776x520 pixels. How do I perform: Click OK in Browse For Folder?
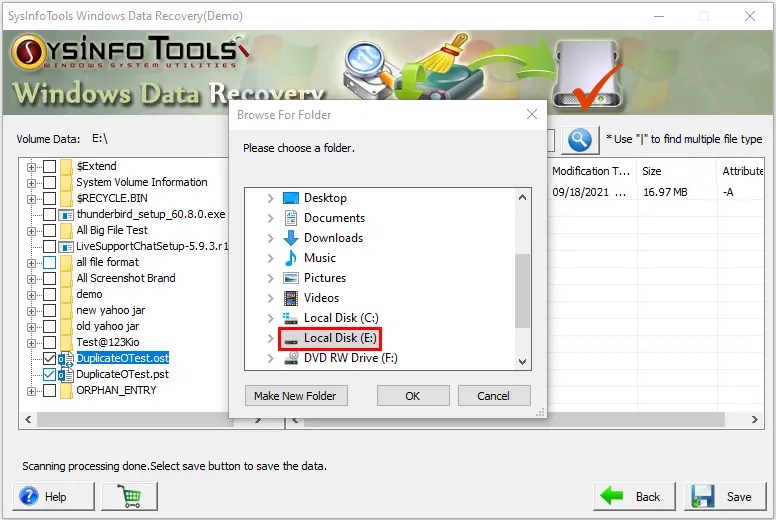(413, 396)
